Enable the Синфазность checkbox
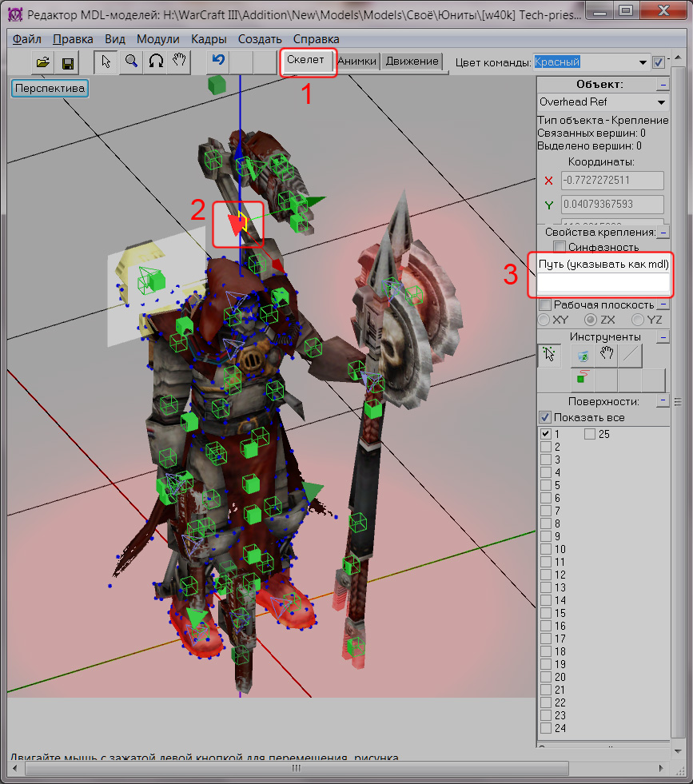This screenshot has width=693, height=784. click(560, 248)
